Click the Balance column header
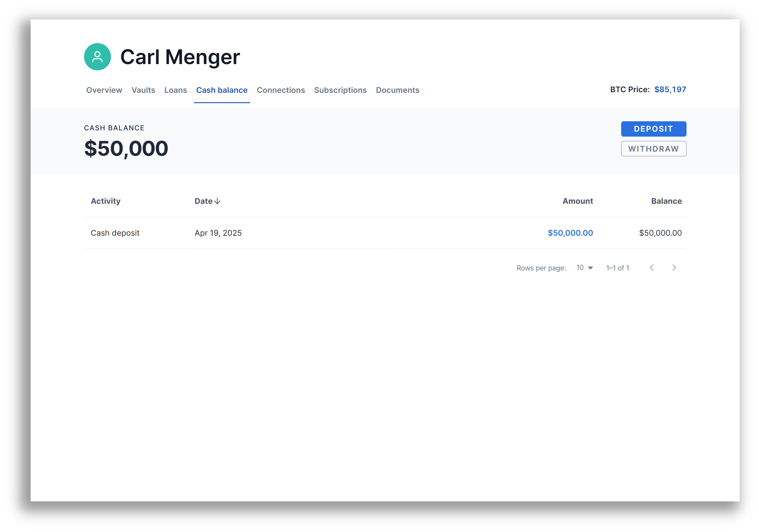The width and height of the screenshot is (759, 532). (666, 201)
